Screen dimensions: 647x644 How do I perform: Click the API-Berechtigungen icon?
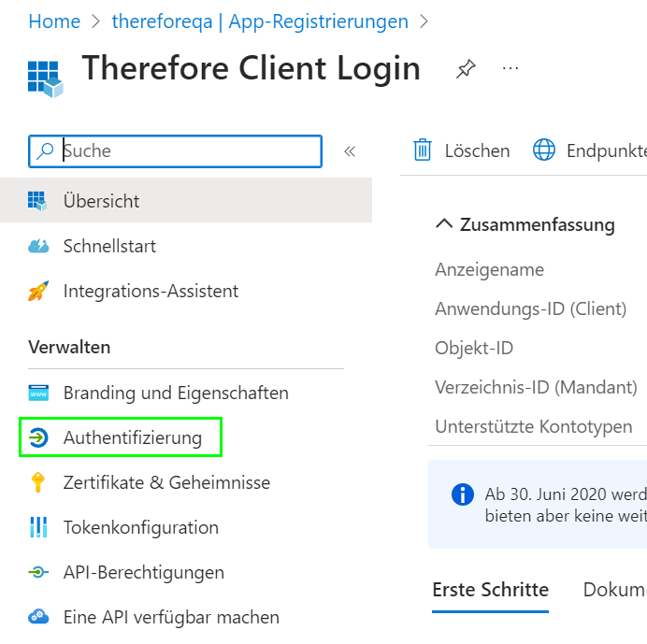coord(38,572)
